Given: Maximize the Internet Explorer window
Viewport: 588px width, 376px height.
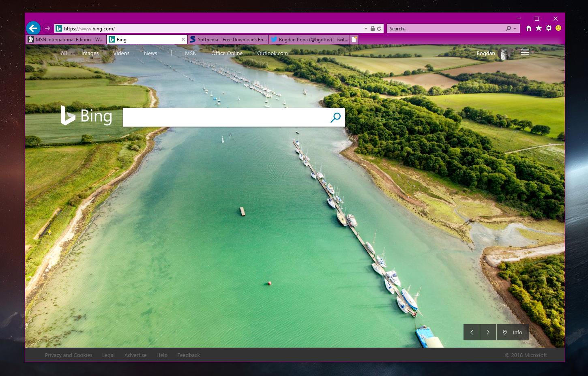Looking at the screenshot, I should (537, 19).
